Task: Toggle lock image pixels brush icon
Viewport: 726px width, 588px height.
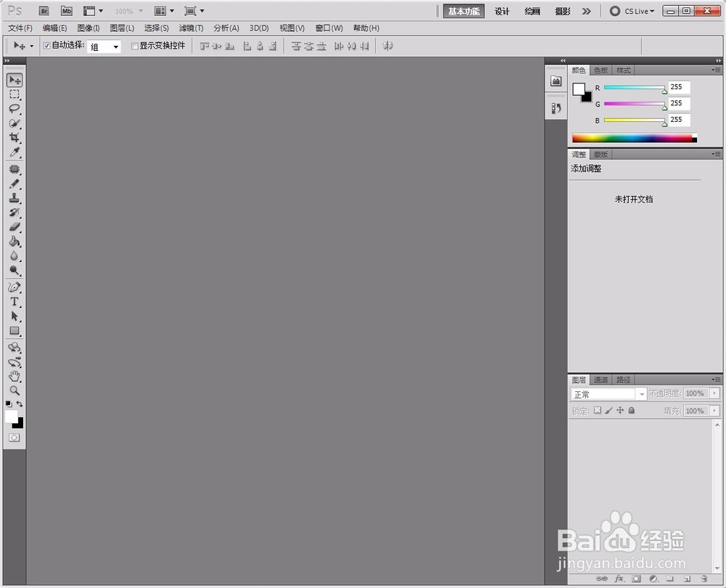Action: pyautogui.click(x=609, y=410)
